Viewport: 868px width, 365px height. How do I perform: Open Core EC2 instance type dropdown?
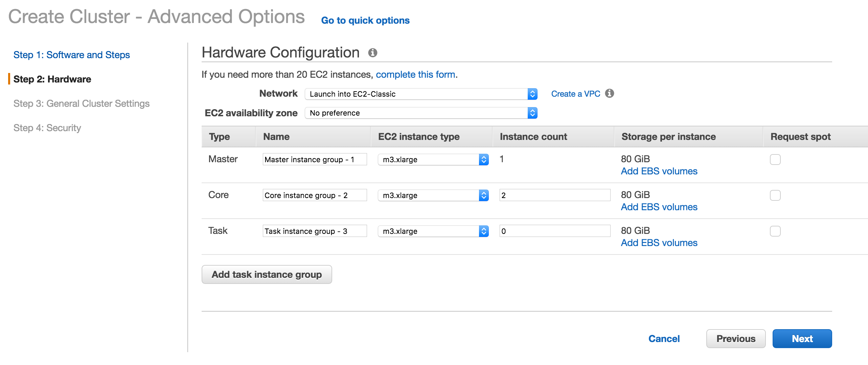point(433,195)
